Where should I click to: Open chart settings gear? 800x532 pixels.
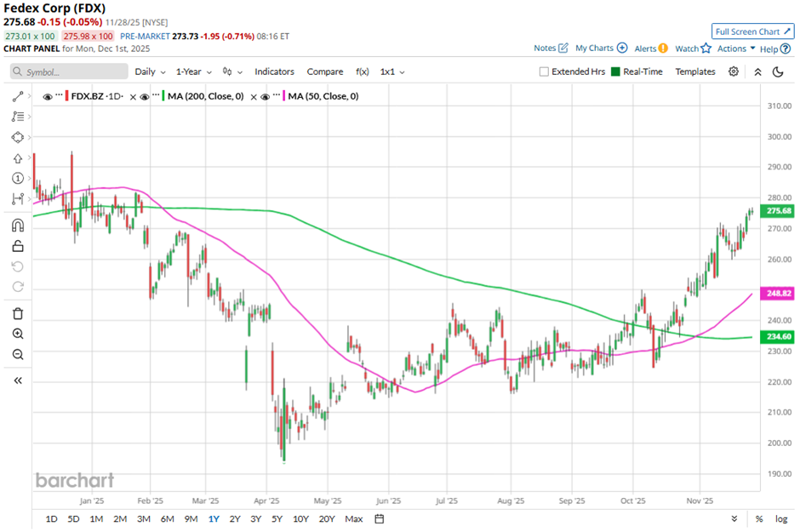pos(734,72)
